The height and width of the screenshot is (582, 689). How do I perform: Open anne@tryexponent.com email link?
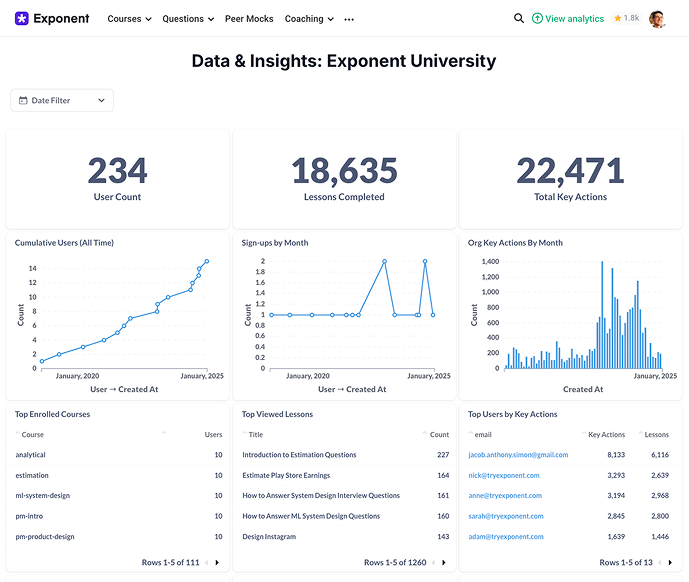pos(505,496)
